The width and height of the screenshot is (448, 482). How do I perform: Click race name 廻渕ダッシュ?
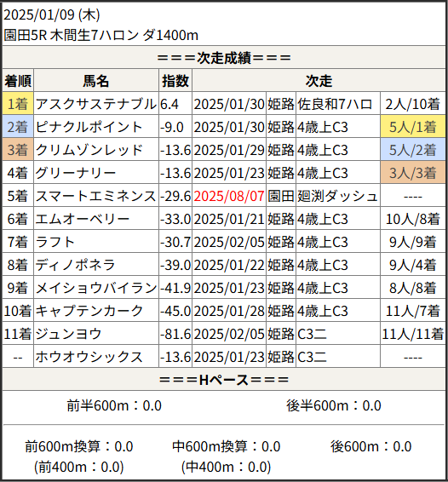point(337,196)
